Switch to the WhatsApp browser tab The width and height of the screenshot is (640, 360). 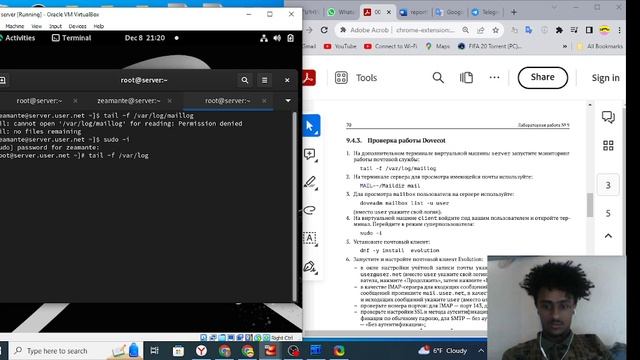tap(341, 12)
